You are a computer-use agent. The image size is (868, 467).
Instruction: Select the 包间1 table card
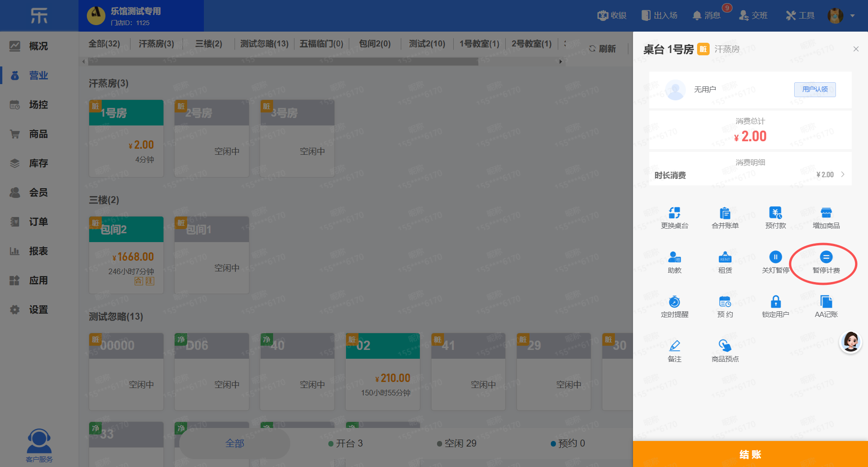tap(212, 255)
